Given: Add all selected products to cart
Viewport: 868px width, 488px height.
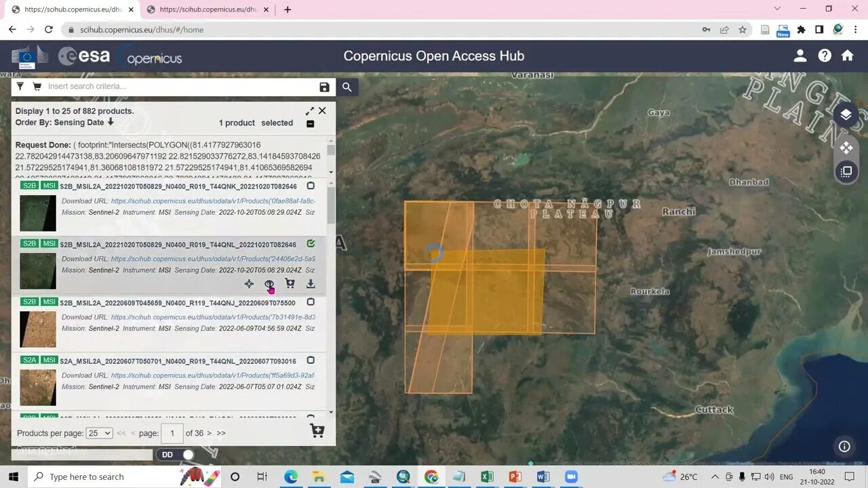Looking at the screenshot, I should coord(317,430).
